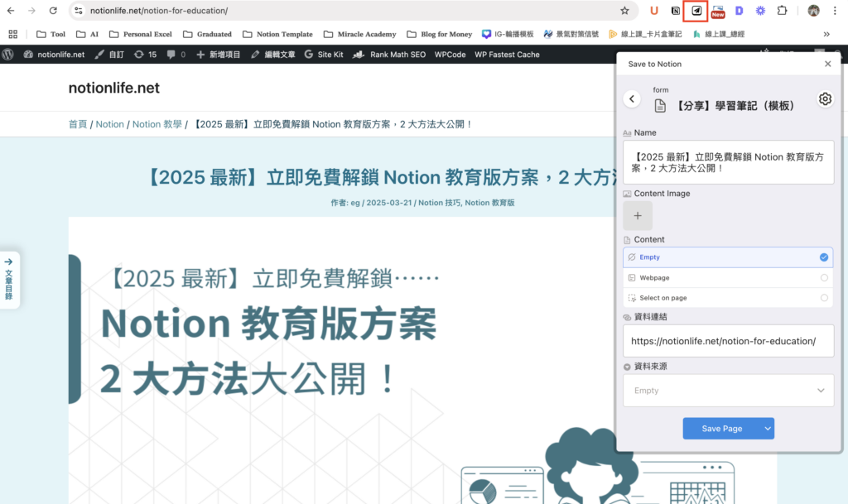This screenshot has height=504, width=848.
Task: Click the Chrome profile avatar
Action: (x=814, y=12)
